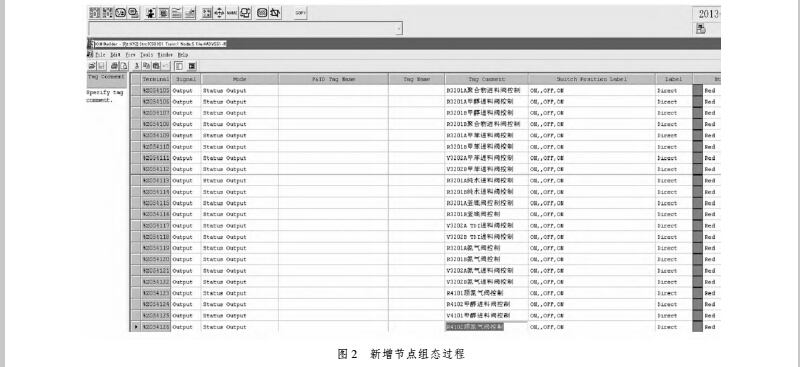Open the toolbox icon
The height and width of the screenshot is (367, 800).
(x=207, y=13)
